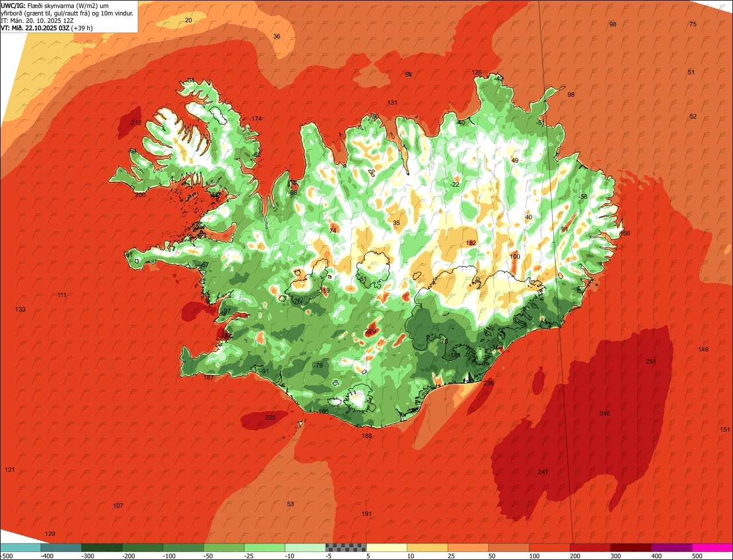Click the map value 74 in northwest central Iceland
Image resolution: width=733 pixels, height=560 pixels.
tap(333, 231)
